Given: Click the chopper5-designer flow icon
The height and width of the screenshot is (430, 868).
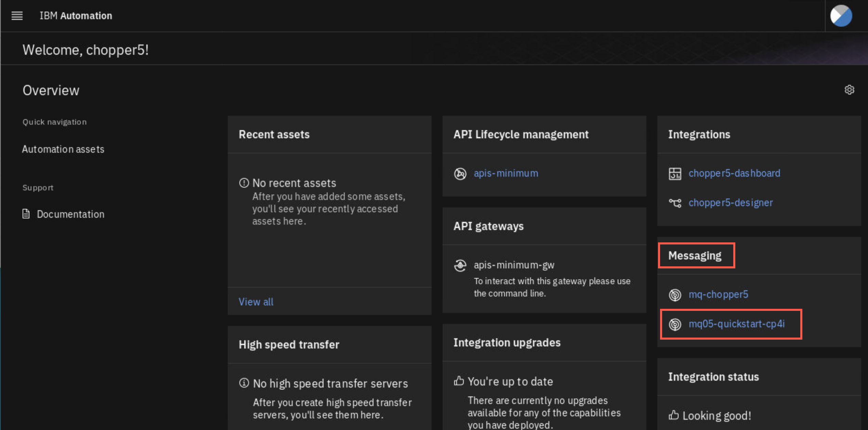Looking at the screenshot, I should click(x=675, y=203).
